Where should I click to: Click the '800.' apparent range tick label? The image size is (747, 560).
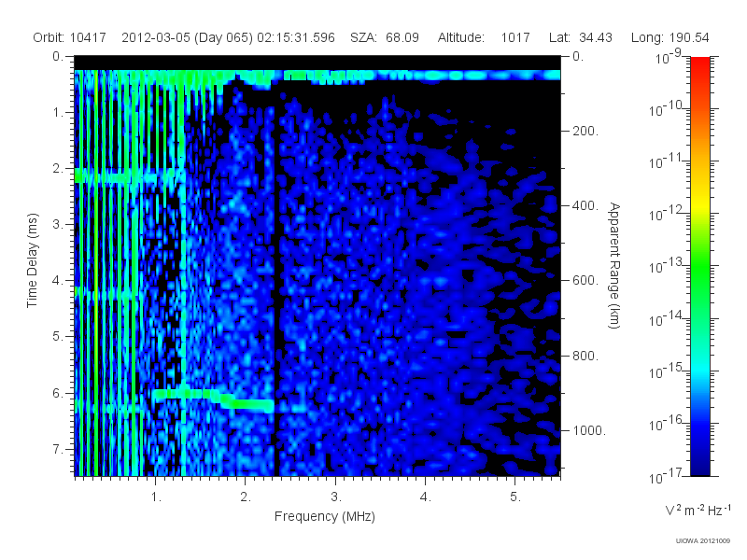[x=585, y=356]
